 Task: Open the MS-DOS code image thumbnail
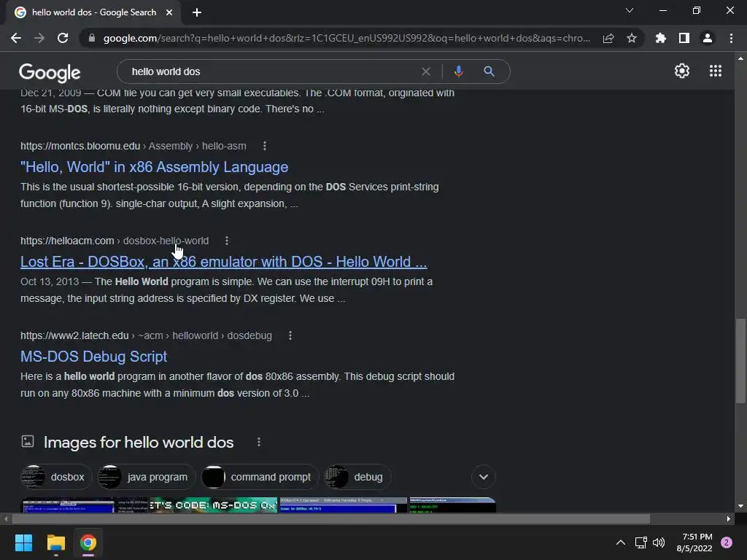214,505
